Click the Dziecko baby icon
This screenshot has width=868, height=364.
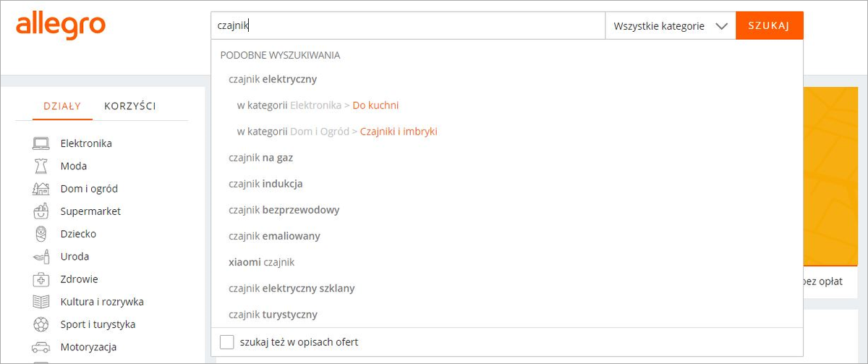(41, 234)
